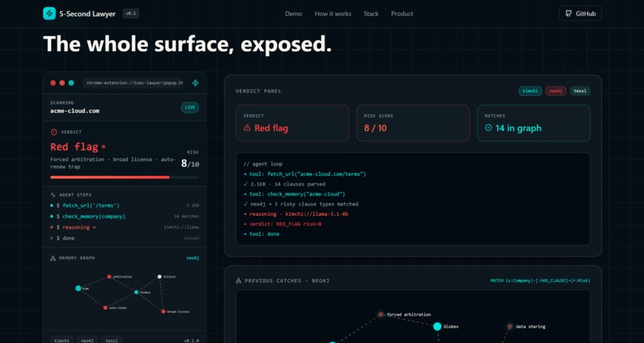The width and height of the screenshot is (644, 343).
Task: Click the lightning icon beside the popup URL
Action: click(196, 83)
